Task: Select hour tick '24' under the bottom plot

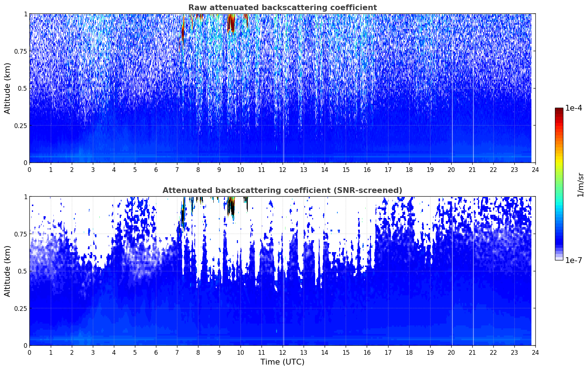Action: click(535, 352)
